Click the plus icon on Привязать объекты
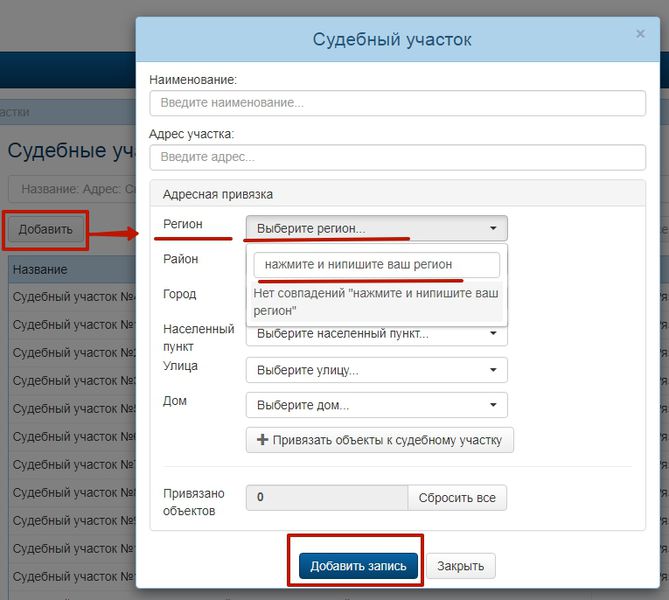Image resolution: width=669 pixels, height=600 pixels. click(x=262, y=440)
